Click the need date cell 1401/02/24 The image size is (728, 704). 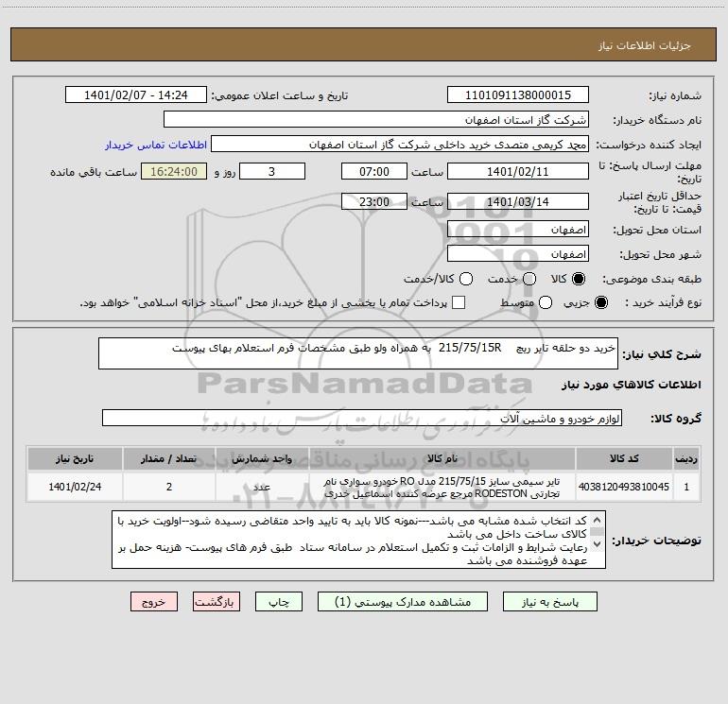pos(75,487)
